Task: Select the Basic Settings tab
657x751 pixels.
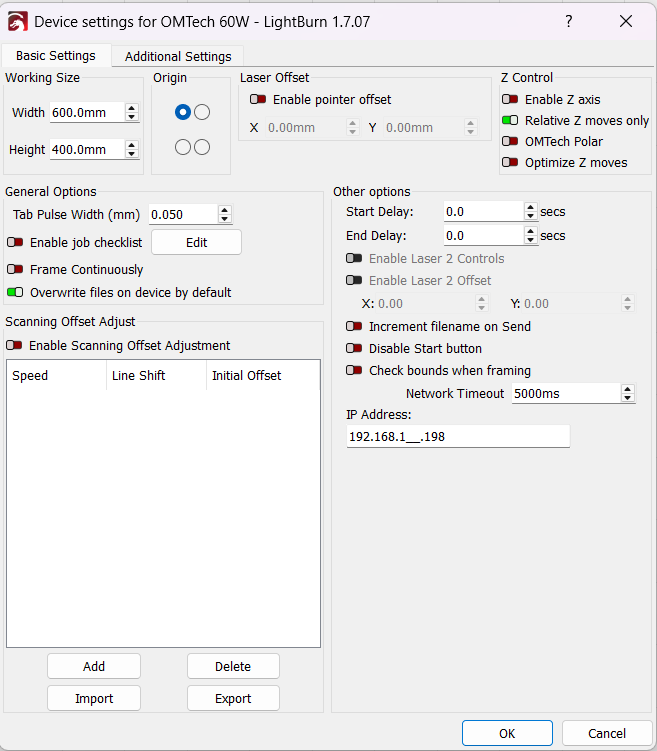Action: pyautogui.click(x=56, y=56)
